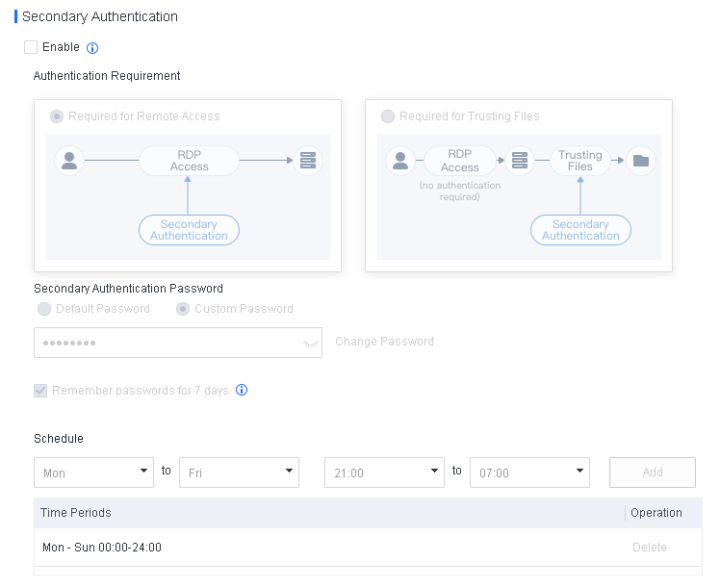The height and width of the screenshot is (588, 720).
Task: Click folder icon in Trusting Files diagram
Action: (x=641, y=161)
